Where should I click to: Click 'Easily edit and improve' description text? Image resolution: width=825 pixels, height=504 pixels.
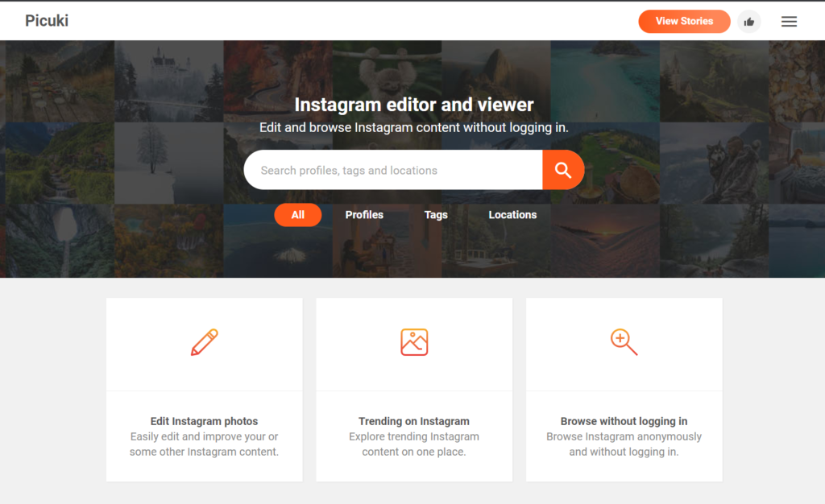[x=204, y=444]
